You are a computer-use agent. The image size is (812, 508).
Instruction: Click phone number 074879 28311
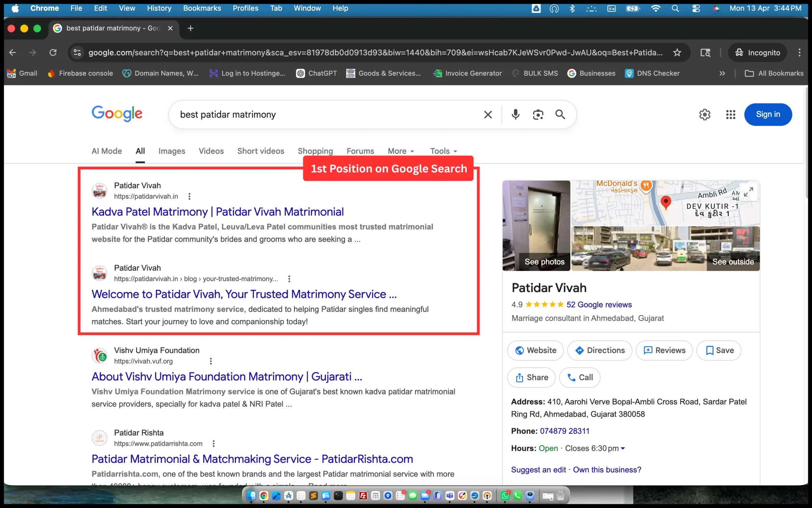coord(565,431)
